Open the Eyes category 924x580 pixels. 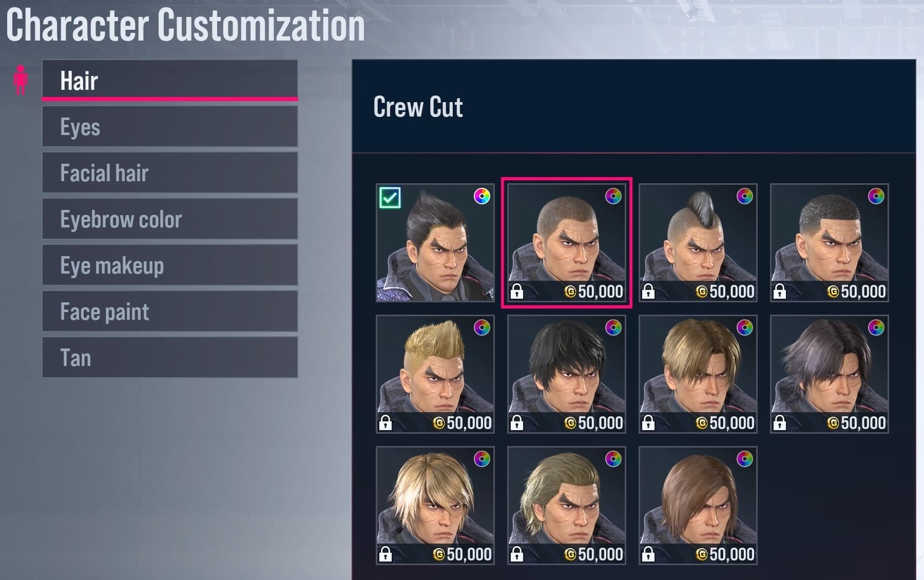point(170,127)
